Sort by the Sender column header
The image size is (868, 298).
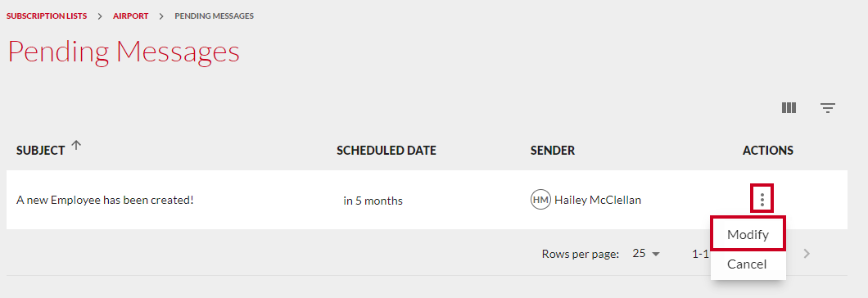(x=553, y=151)
